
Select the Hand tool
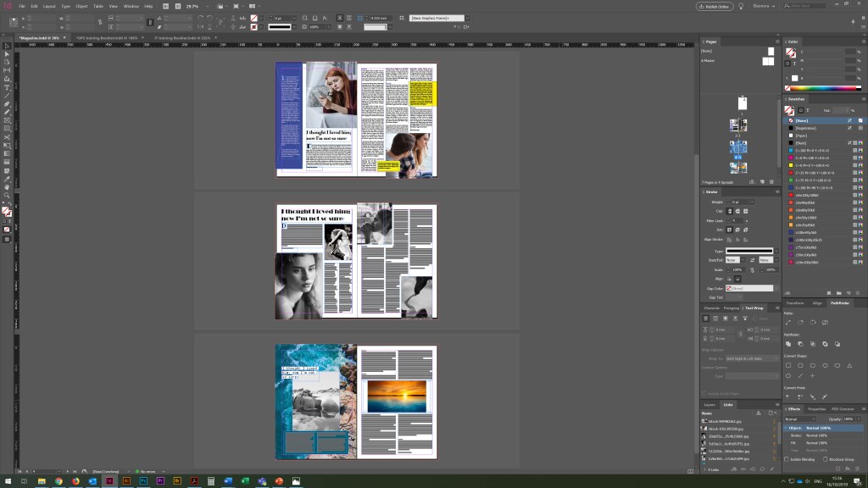click(7, 186)
